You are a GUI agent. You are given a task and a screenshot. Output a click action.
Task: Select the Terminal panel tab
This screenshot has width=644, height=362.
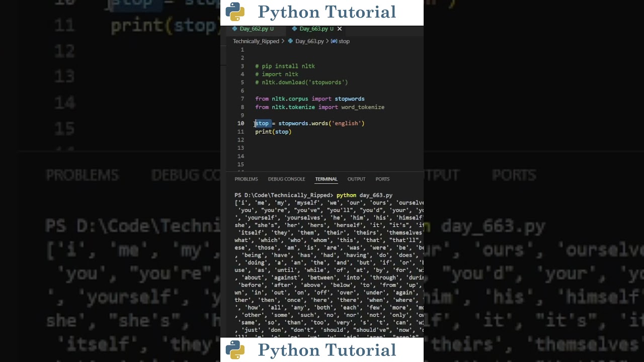tap(326, 179)
